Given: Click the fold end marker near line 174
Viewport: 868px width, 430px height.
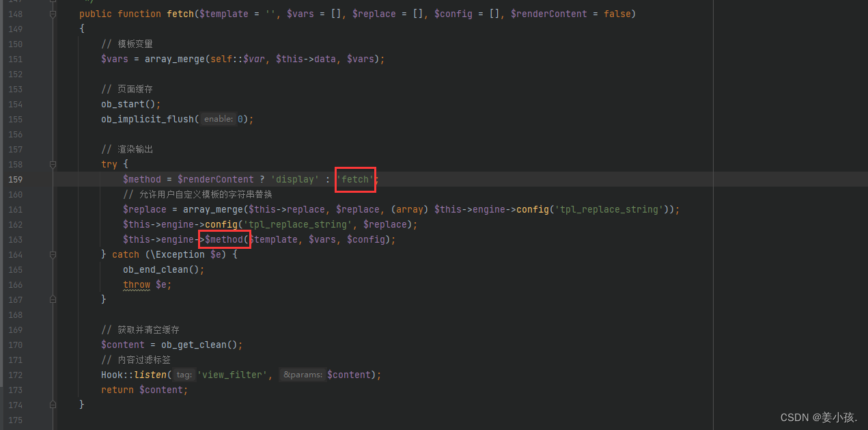Looking at the screenshot, I should point(53,405).
